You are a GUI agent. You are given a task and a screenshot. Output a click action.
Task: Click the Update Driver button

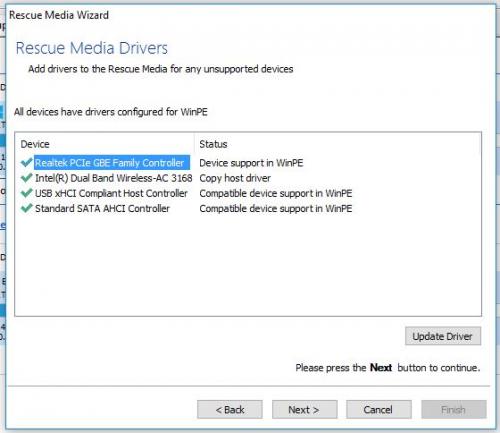tap(443, 336)
